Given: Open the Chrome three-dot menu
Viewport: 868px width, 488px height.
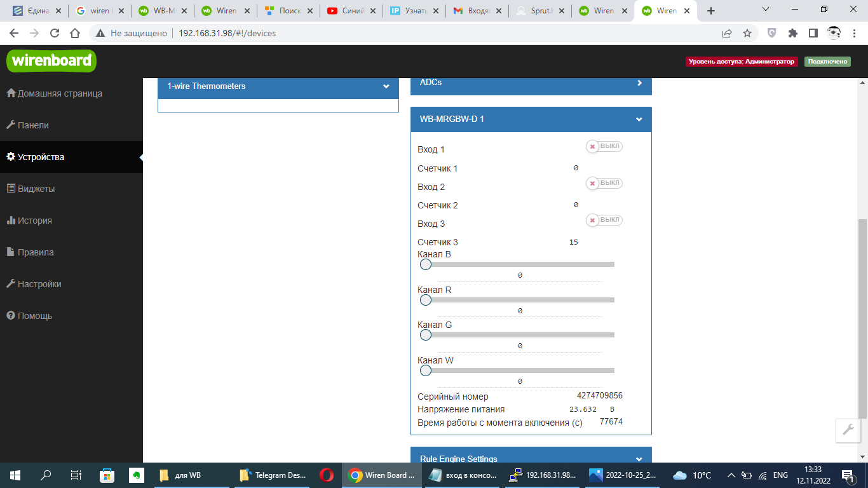Looking at the screenshot, I should point(854,33).
